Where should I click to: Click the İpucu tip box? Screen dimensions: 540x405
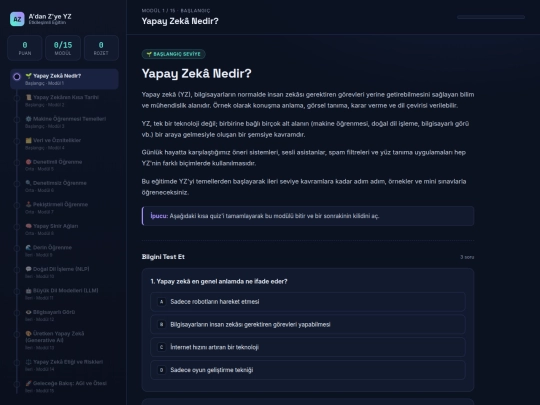coord(308,216)
